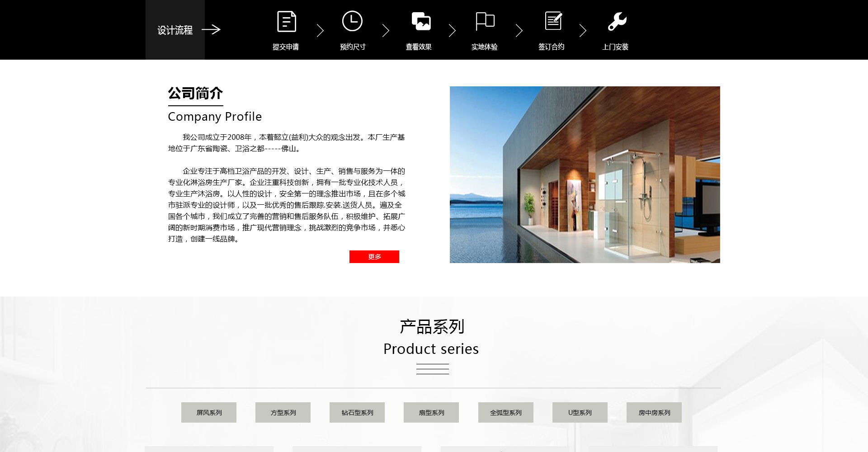Click the 签订合约 step label
The height and width of the screenshot is (452, 868).
[551, 47]
